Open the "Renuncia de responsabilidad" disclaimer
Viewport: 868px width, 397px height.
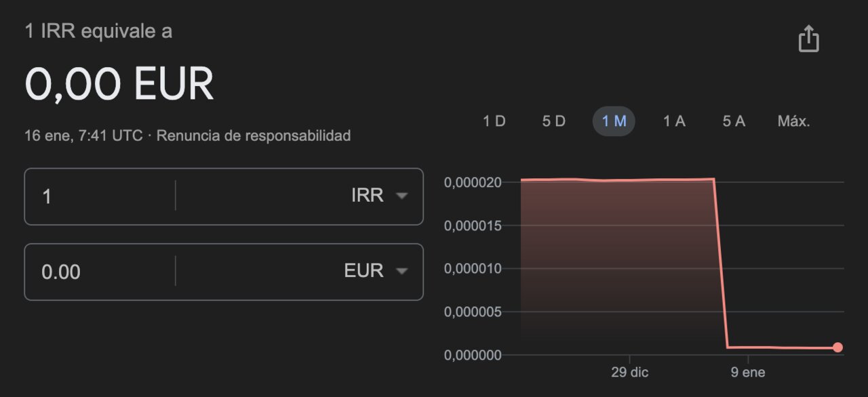tap(253, 135)
